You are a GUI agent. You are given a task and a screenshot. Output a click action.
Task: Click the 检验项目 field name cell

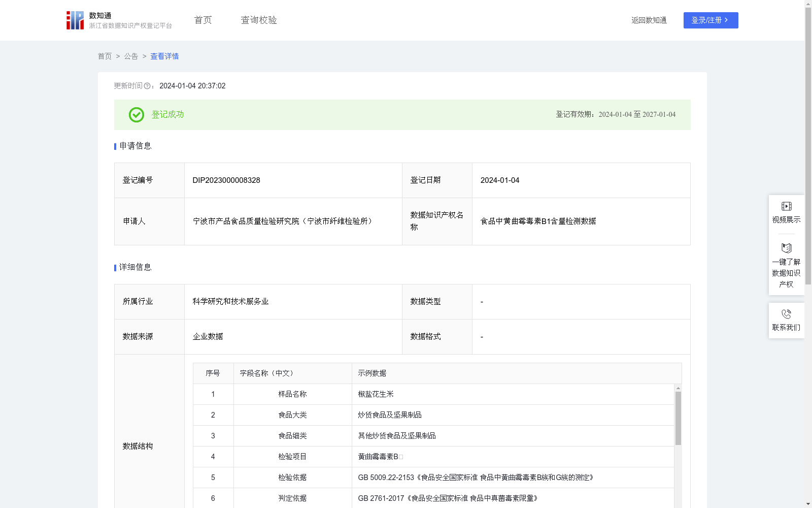[292, 457]
